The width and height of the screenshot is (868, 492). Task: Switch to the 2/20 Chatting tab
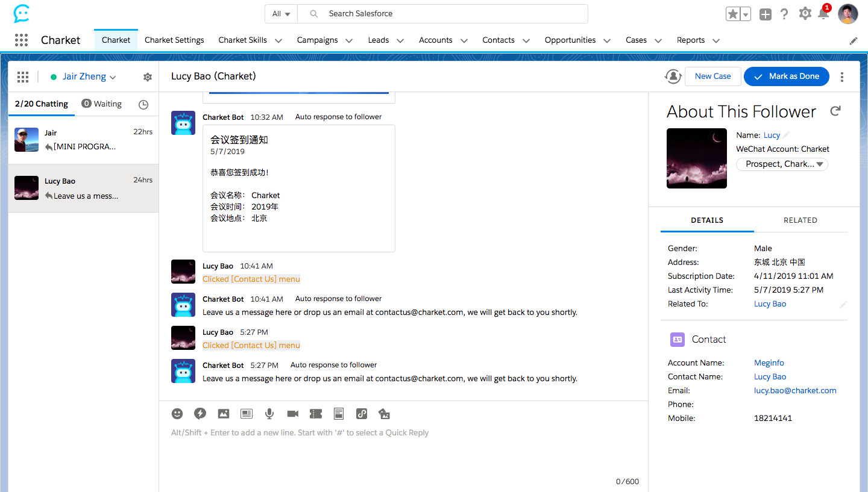(42, 104)
